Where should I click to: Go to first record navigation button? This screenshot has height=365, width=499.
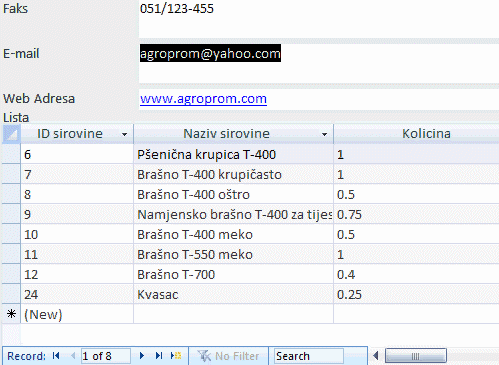[56, 356]
